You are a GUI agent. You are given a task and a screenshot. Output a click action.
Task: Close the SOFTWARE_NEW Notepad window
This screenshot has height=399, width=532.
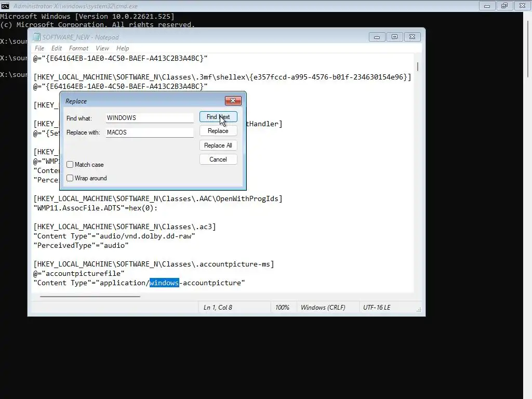[412, 37]
